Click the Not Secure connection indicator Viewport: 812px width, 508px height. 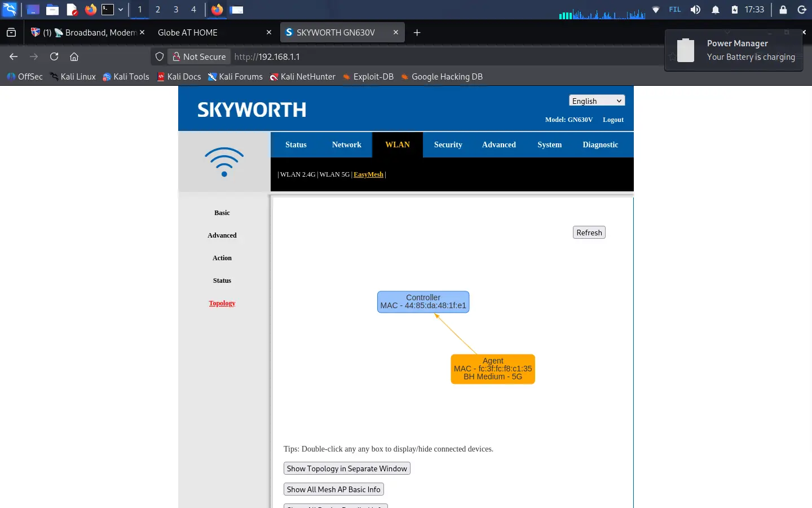(x=199, y=56)
